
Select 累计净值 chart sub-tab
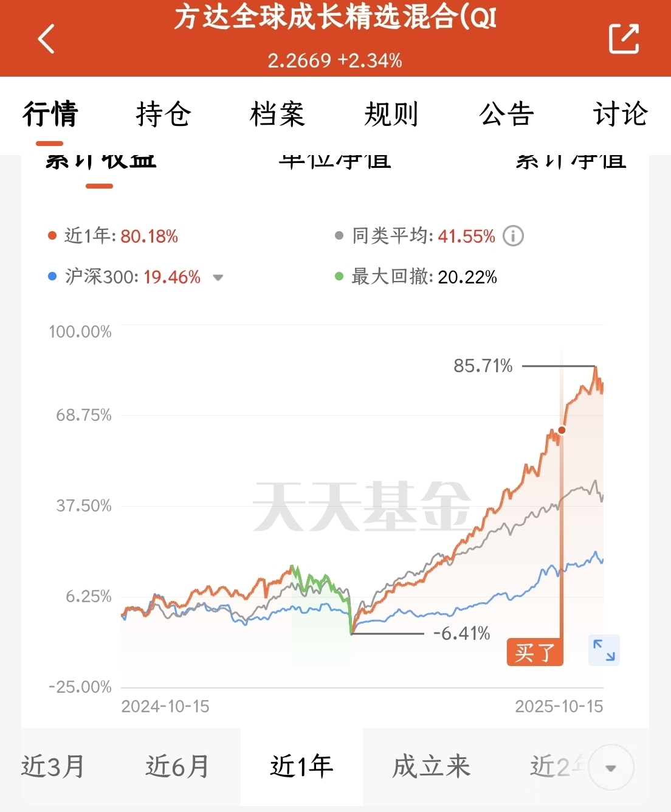coord(570,162)
